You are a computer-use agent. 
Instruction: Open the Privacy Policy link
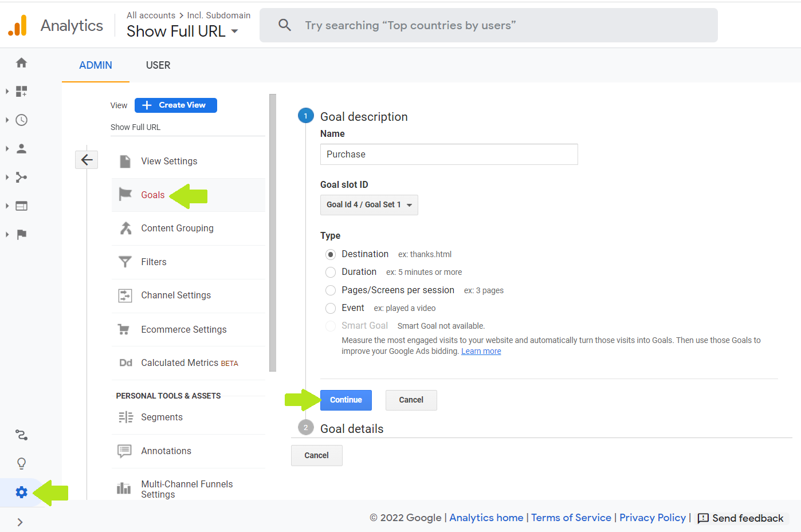(x=653, y=518)
